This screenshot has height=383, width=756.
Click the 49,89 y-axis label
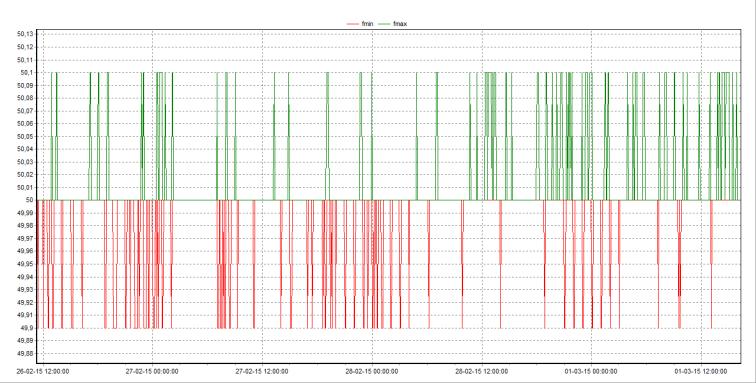25,341
